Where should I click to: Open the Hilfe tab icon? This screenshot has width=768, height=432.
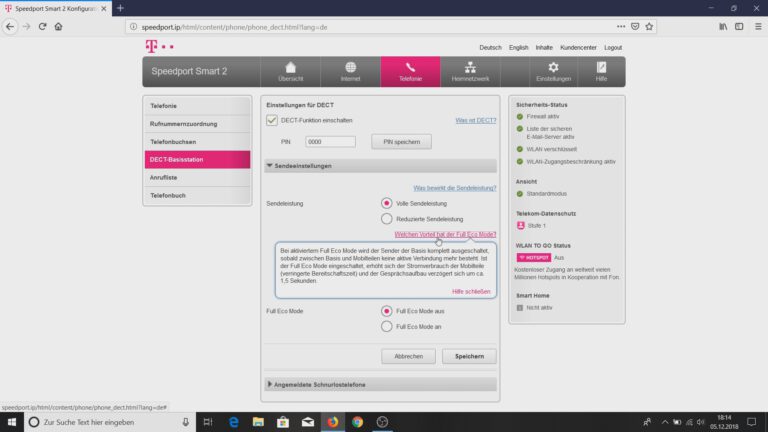click(601, 72)
